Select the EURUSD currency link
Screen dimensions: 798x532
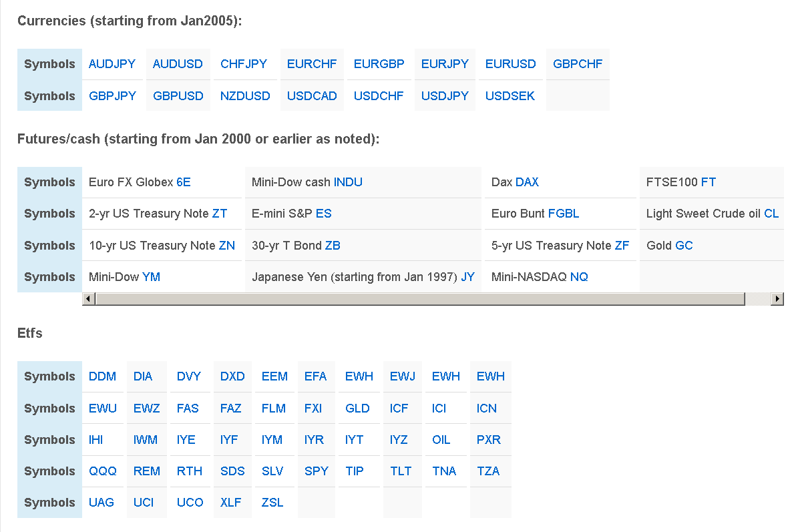[x=510, y=64]
